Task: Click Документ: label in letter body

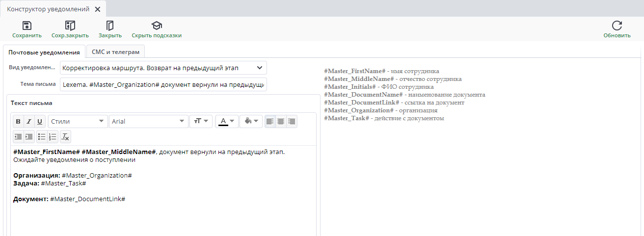Action: [30, 199]
